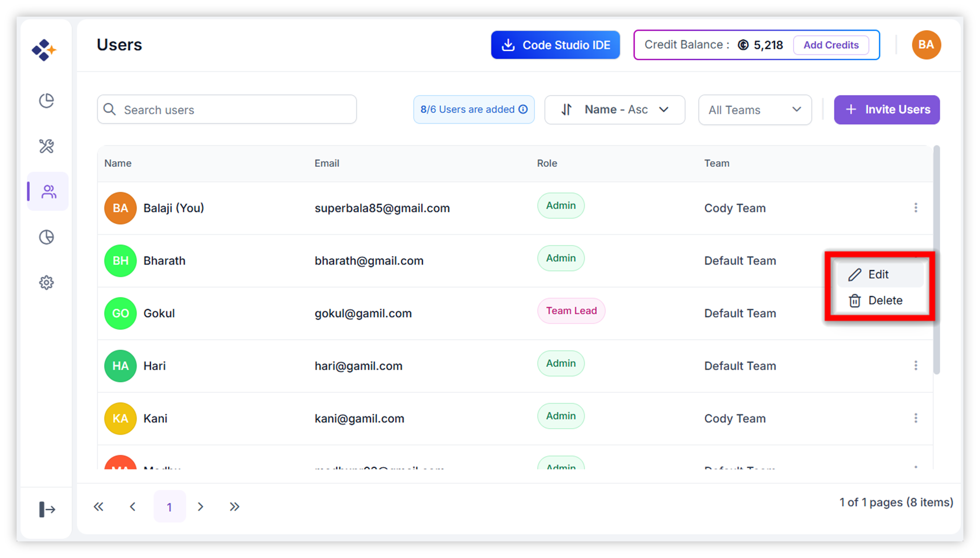Click Gokul's Default Team cell
The image size is (980, 558).
tap(740, 313)
